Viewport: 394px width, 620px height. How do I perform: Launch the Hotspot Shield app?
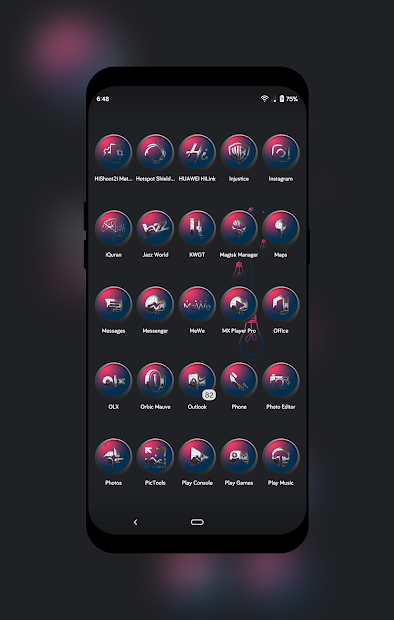155,153
